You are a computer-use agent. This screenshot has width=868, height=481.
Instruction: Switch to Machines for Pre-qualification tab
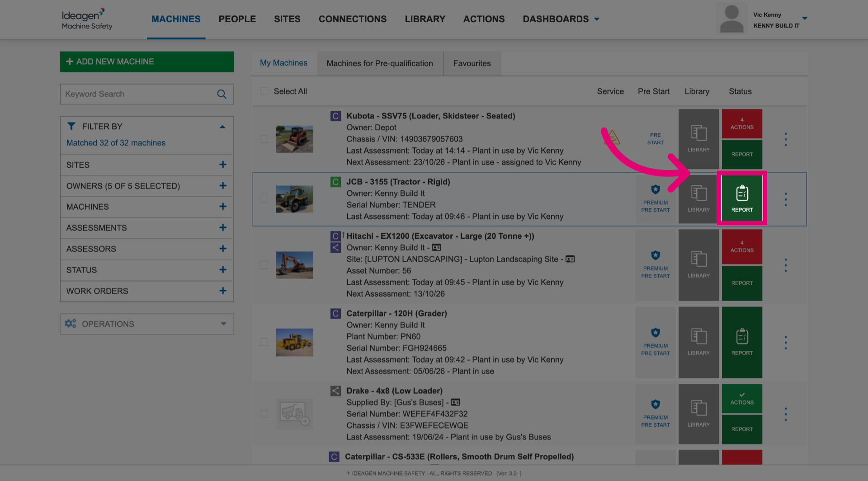pyautogui.click(x=380, y=63)
